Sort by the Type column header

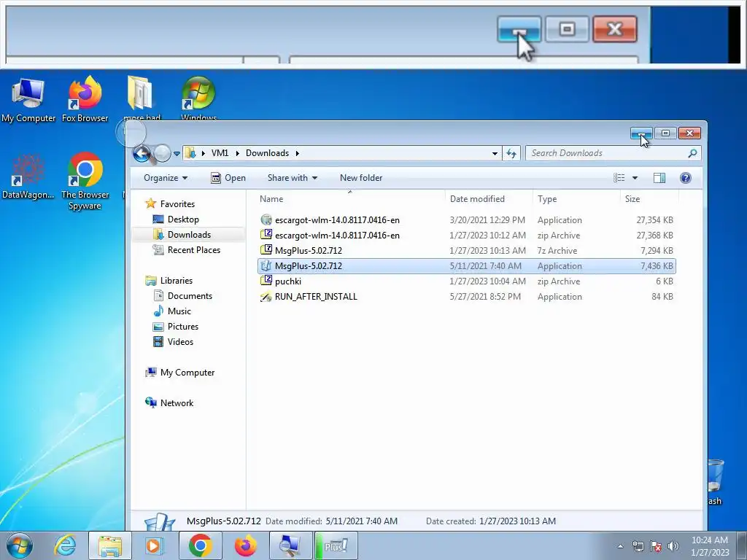coord(576,199)
